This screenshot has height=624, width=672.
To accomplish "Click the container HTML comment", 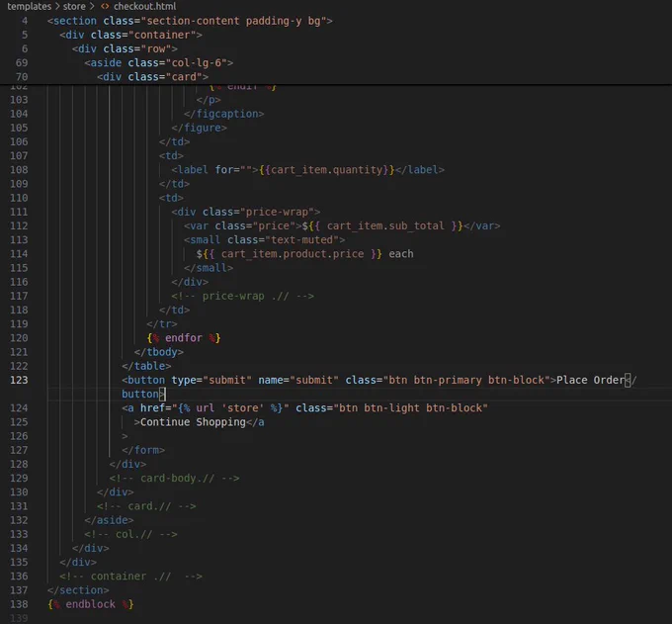I will click(x=130, y=576).
